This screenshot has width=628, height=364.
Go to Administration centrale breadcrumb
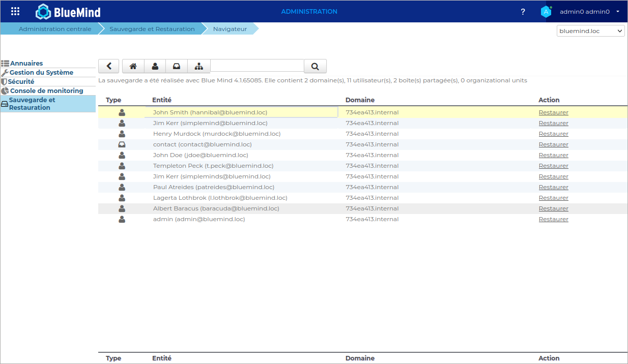(x=55, y=29)
